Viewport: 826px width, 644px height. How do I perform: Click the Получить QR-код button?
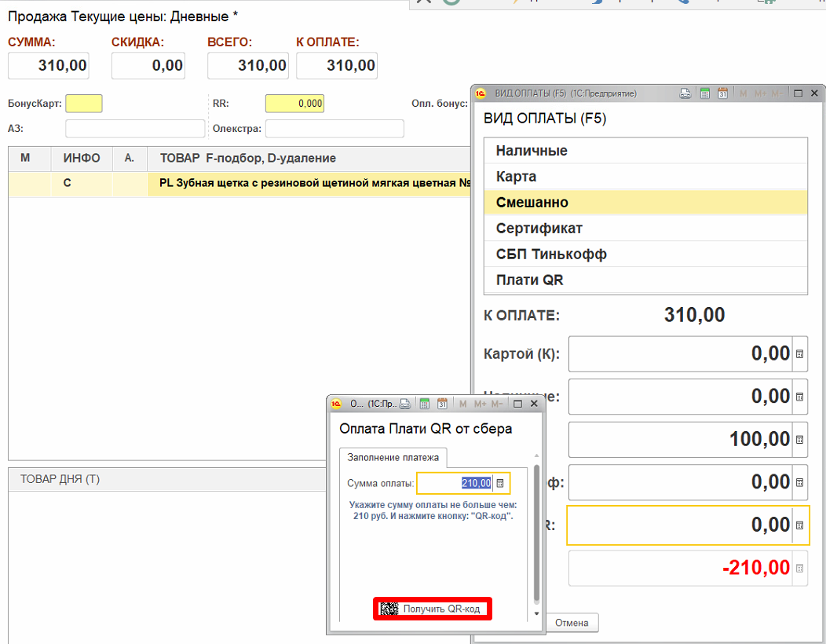[x=433, y=609]
